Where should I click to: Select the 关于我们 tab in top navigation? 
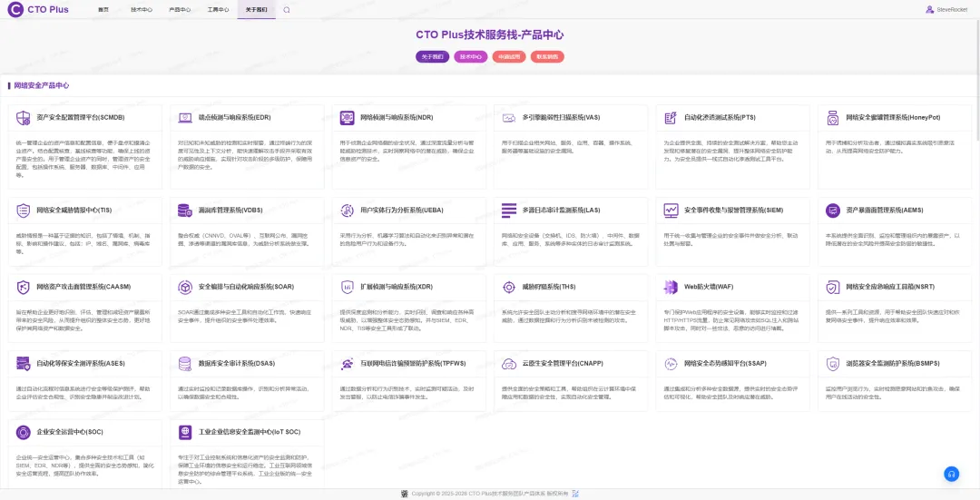coord(256,10)
